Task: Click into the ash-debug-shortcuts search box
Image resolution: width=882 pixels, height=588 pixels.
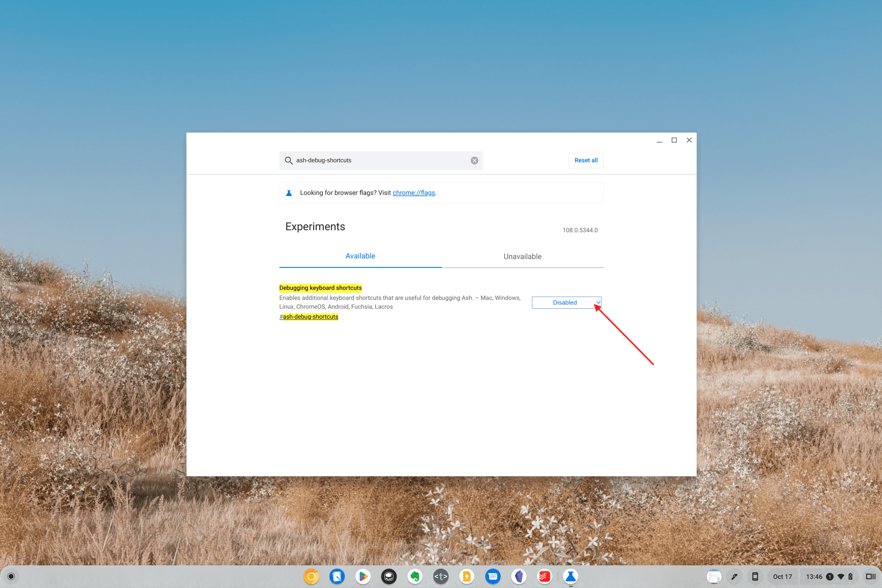Action: pos(379,161)
